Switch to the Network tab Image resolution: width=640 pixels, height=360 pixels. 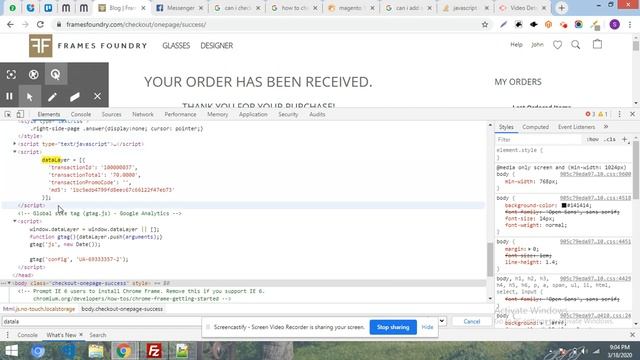(x=143, y=114)
